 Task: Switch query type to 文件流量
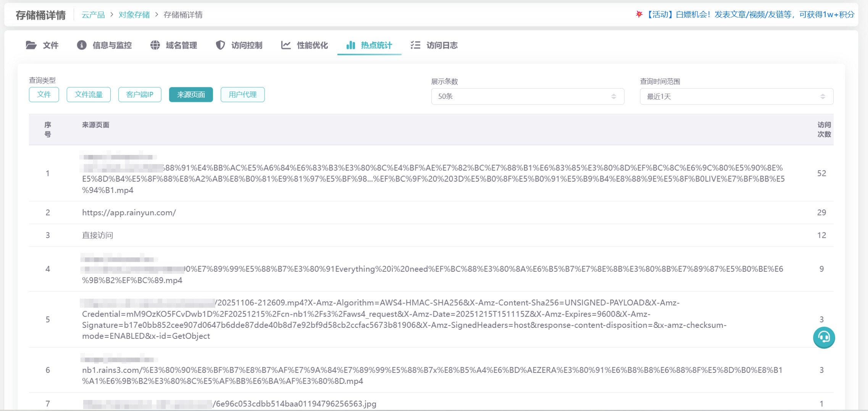(x=89, y=95)
